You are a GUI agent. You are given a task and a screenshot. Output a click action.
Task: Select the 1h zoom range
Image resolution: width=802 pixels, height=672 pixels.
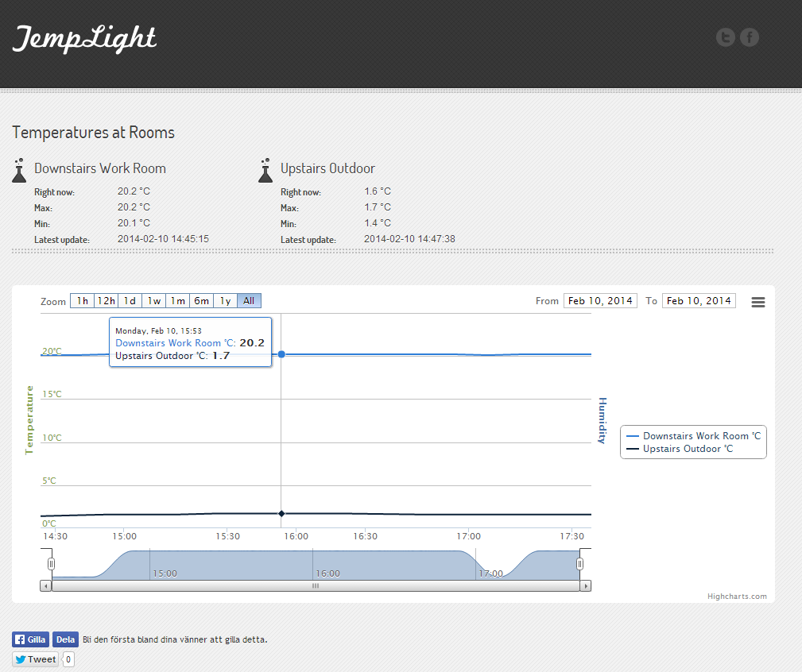[x=82, y=301]
